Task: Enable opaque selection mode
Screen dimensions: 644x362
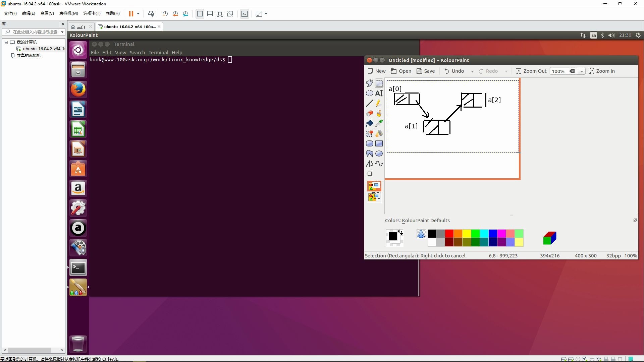Action: (x=374, y=186)
